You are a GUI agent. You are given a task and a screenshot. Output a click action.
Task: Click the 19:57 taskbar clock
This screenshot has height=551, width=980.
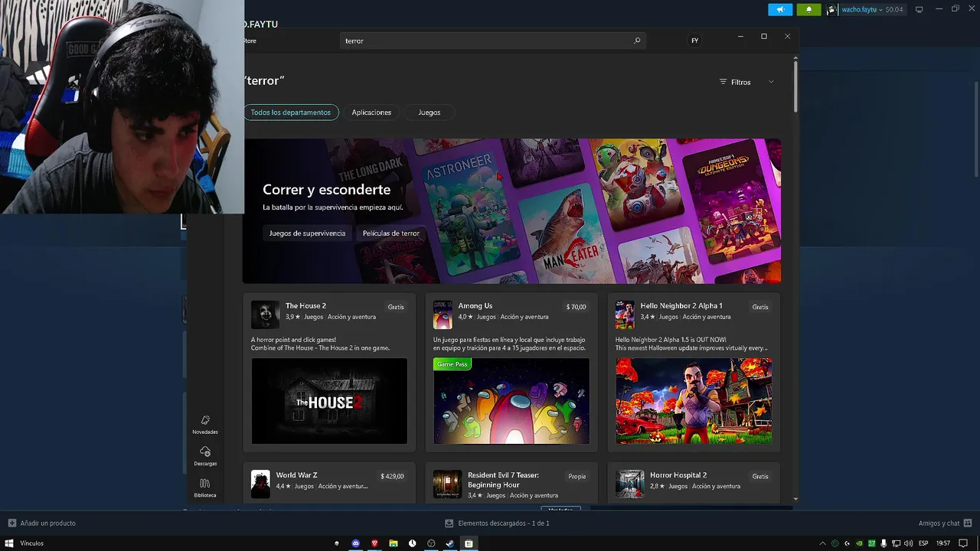[x=943, y=543]
